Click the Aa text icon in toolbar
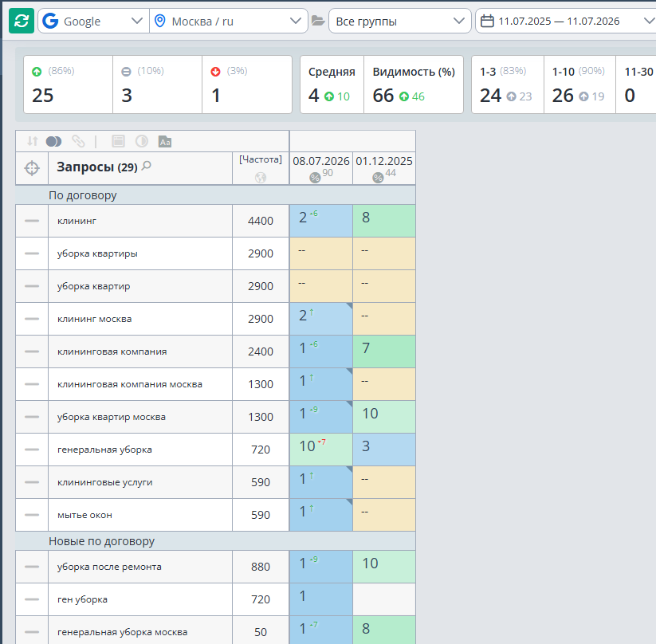This screenshot has width=656, height=644. (165, 141)
